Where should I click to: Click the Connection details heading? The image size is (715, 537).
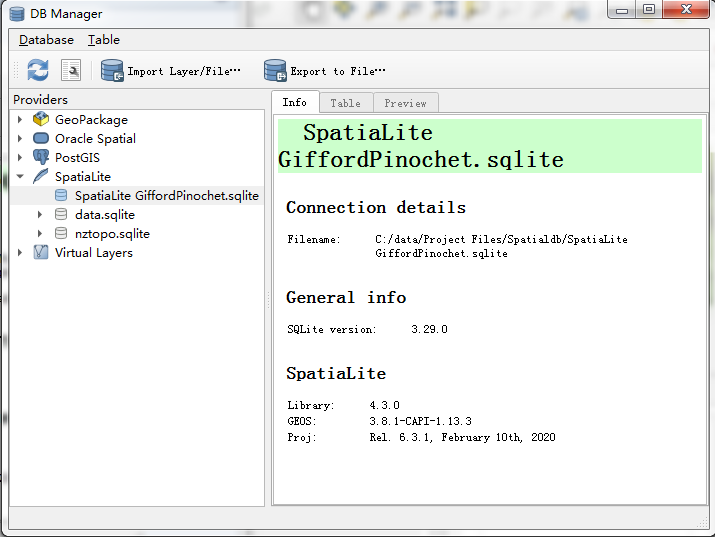(376, 207)
